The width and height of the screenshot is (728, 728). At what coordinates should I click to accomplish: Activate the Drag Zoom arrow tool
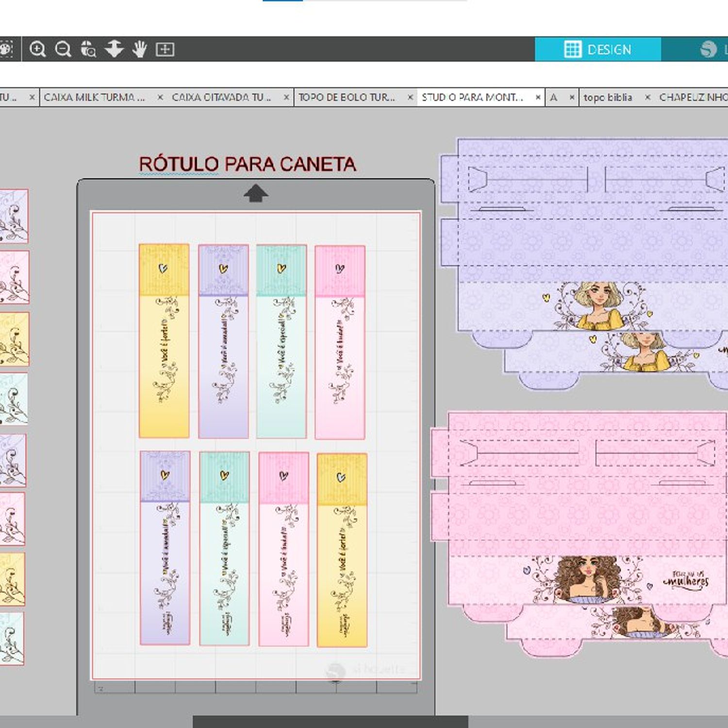click(114, 49)
